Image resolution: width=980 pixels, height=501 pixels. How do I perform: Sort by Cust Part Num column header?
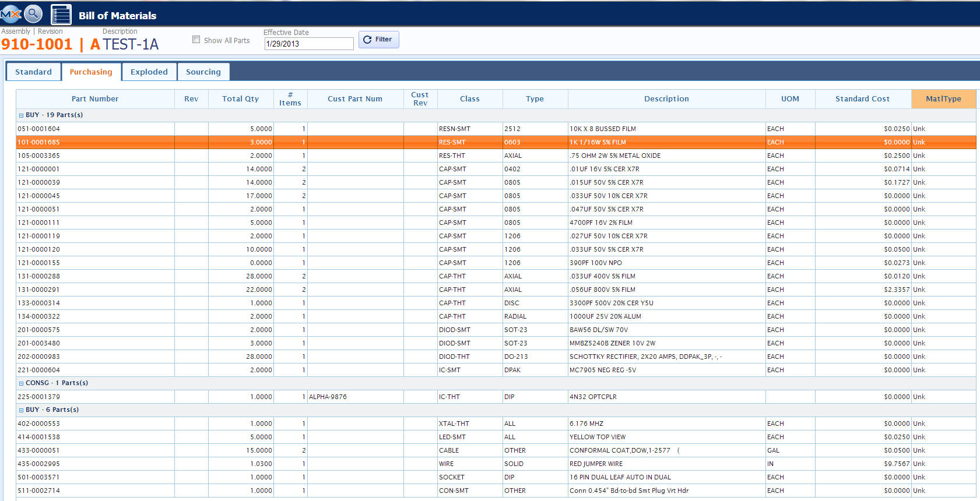click(355, 99)
